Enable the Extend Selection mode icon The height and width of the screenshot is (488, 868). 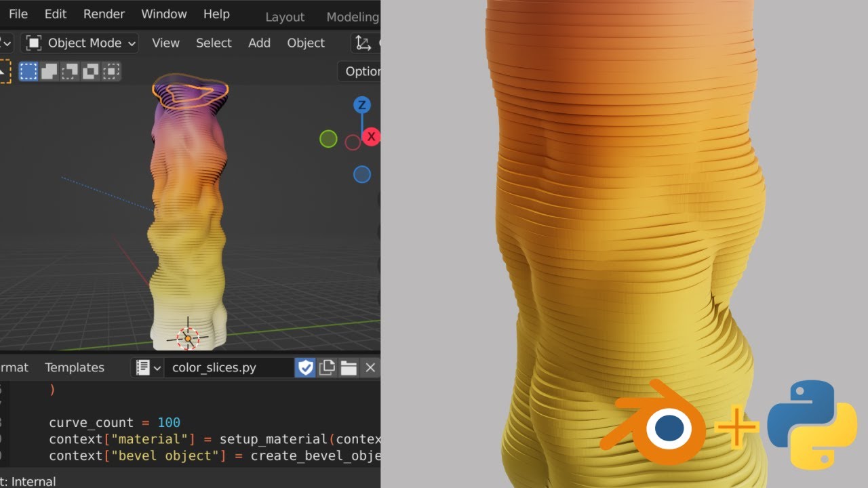(x=49, y=71)
